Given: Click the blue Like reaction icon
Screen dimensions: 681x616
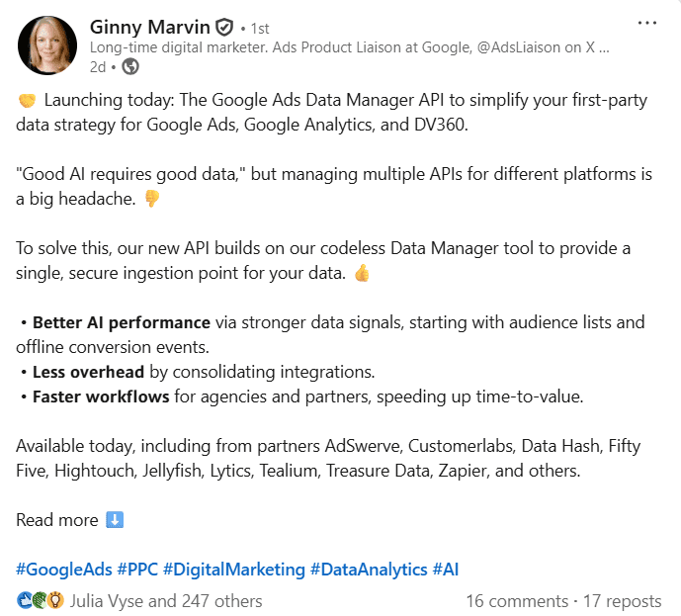Looking at the screenshot, I should [x=24, y=600].
